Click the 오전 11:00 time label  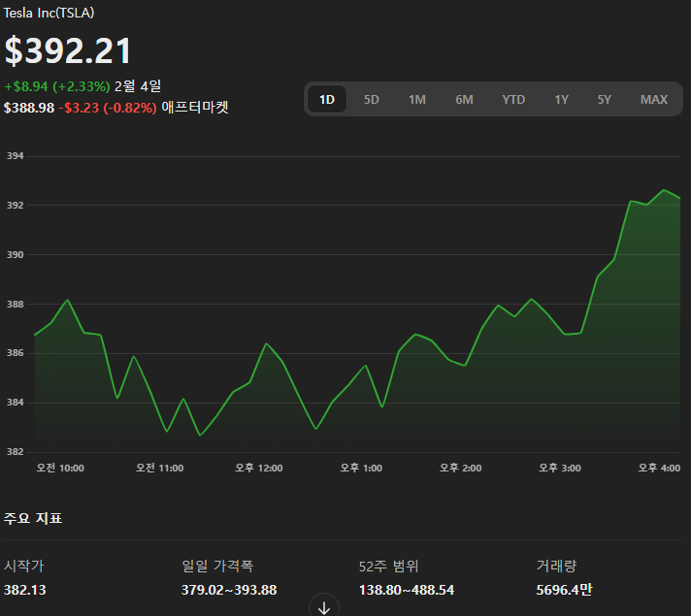click(x=159, y=468)
